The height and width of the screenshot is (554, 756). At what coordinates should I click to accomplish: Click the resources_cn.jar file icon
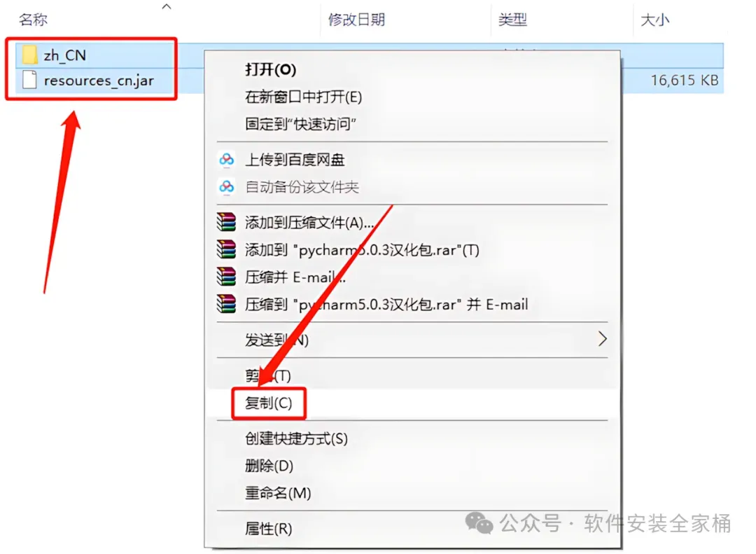tap(29, 80)
